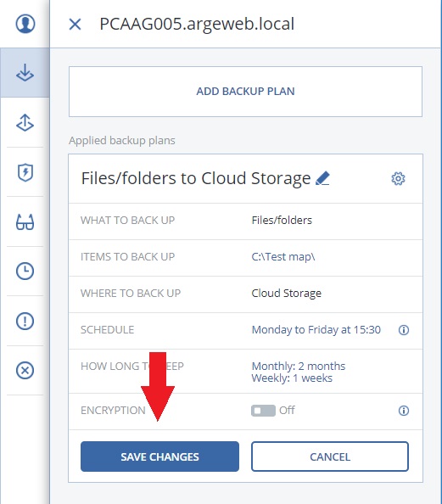Image resolution: width=442 pixels, height=504 pixels.
Task: Click the user account profile icon
Action: click(25, 24)
